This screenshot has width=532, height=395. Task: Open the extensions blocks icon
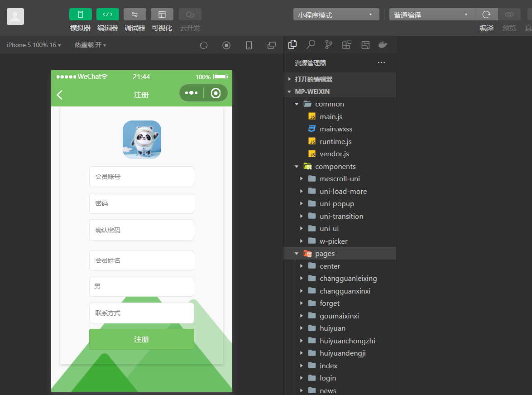click(347, 44)
